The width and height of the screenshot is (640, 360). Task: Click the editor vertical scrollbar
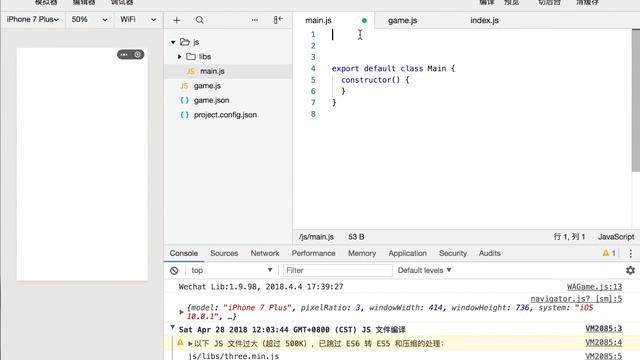(636, 100)
